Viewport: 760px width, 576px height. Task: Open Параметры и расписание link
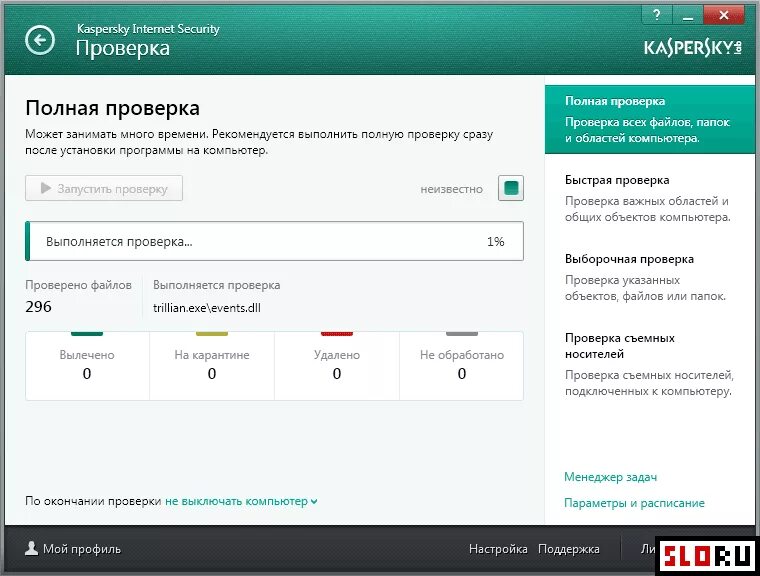point(634,503)
